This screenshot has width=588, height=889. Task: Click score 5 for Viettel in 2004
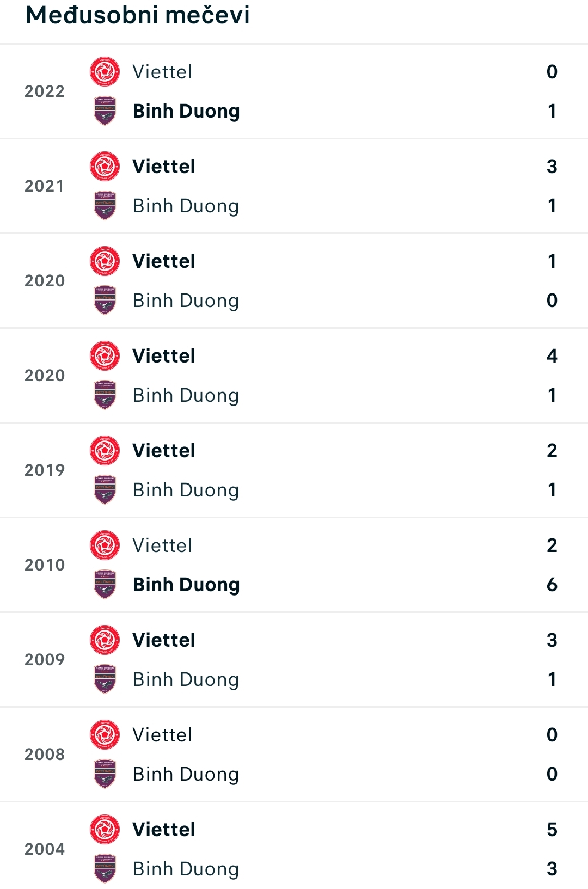(x=552, y=830)
